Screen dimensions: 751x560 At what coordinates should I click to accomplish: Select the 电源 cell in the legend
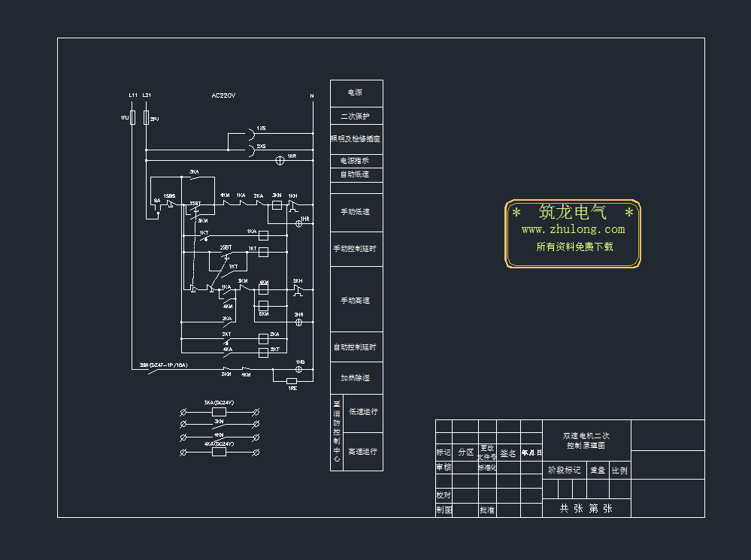tap(356, 92)
